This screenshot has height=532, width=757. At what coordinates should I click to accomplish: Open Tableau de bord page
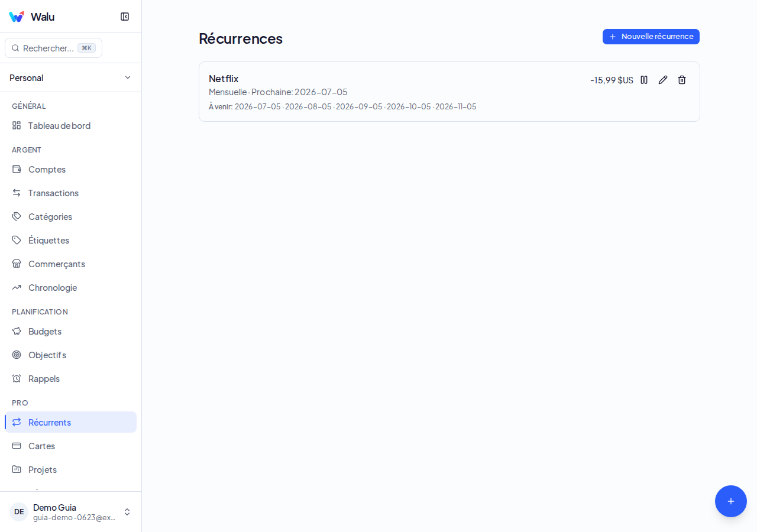pos(70,125)
